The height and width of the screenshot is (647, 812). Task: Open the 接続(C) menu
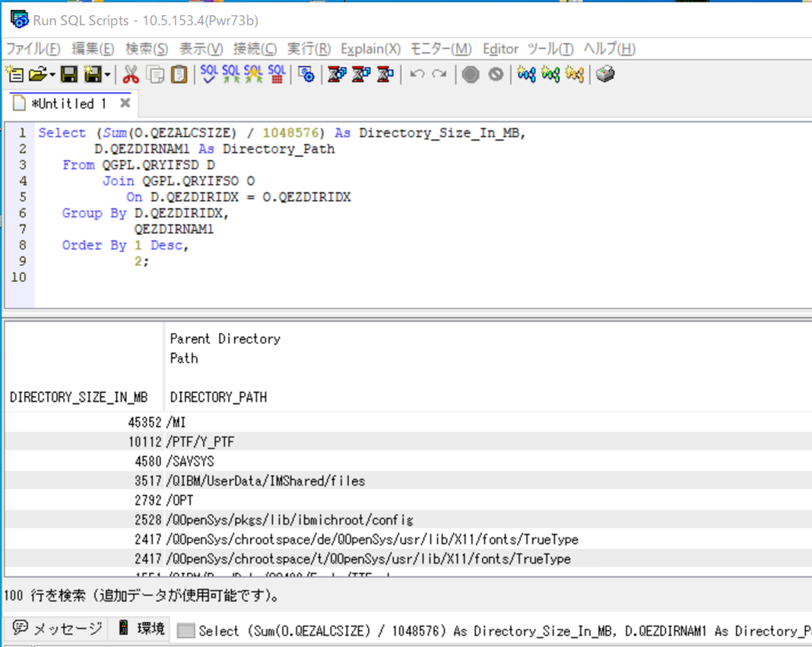point(255,49)
